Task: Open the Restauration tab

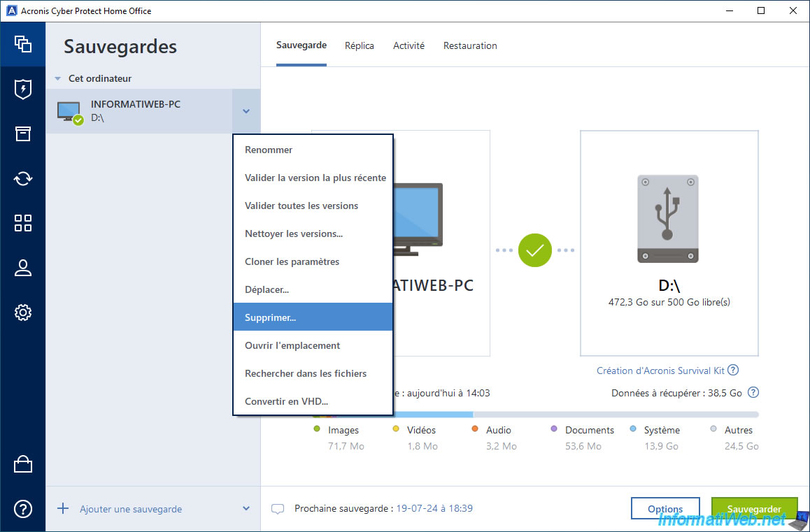Action: pyautogui.click(x=470, y=45)
